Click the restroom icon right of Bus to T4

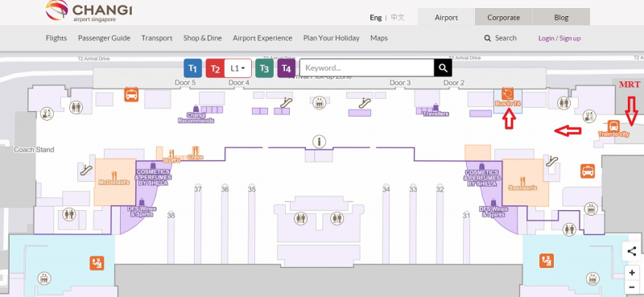click(563, 103)
